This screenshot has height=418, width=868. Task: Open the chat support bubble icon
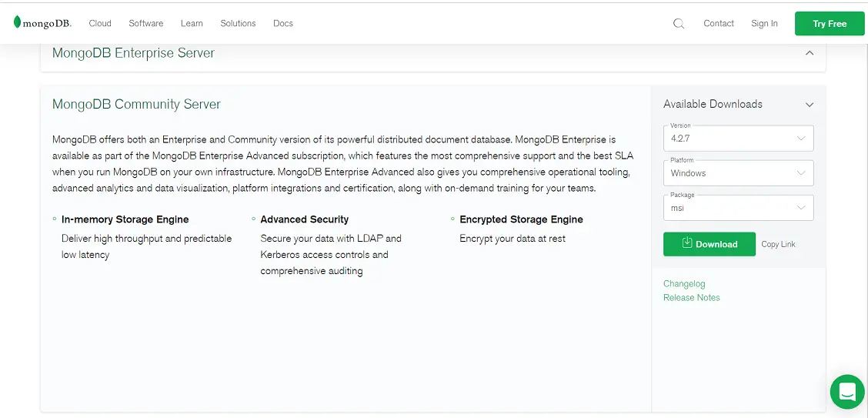tap(847, 391)
